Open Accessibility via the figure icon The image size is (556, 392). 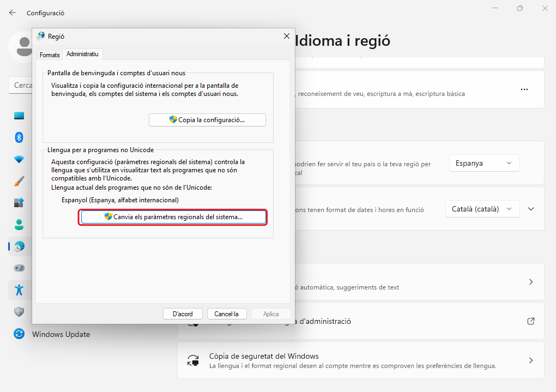tap(19, 290)
